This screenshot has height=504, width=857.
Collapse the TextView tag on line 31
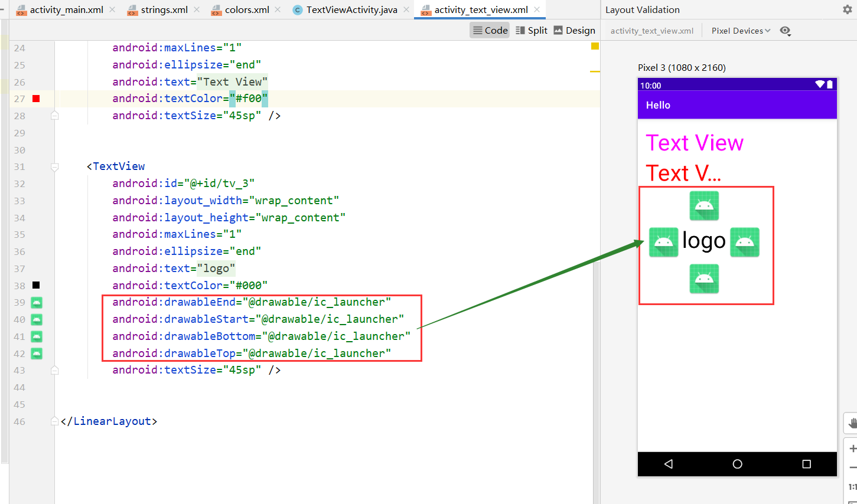pos(55,167)
